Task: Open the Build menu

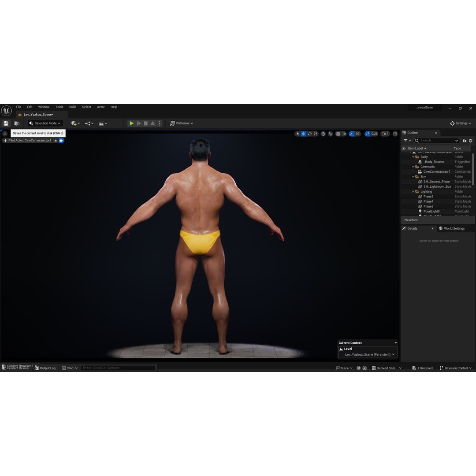Action: (x=73, y=107)
